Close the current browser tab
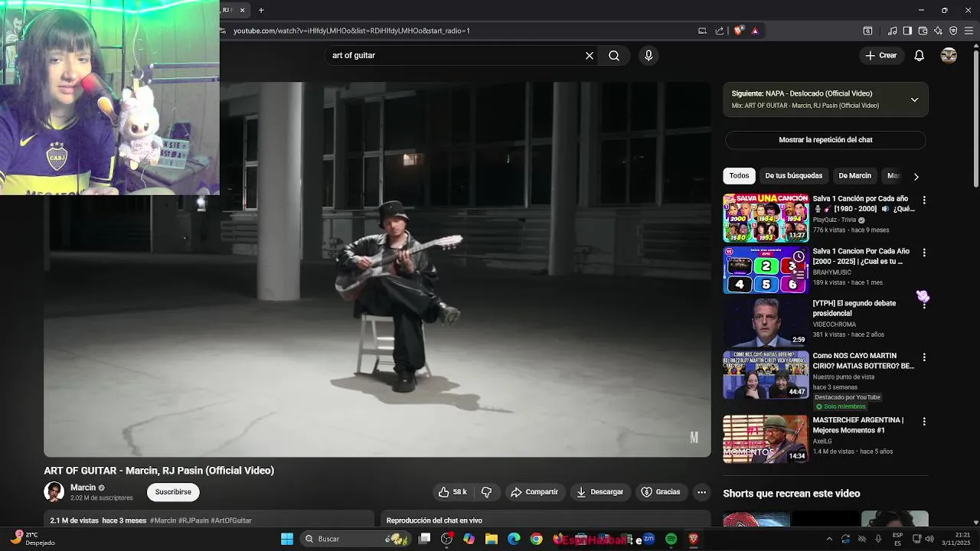Image resolution: width=980 pixels, height=551 pixels. (x=242, y=10)
